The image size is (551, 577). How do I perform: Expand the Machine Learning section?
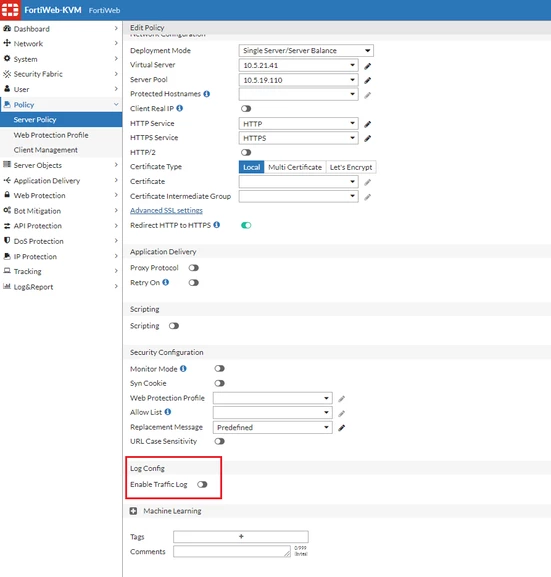[x=133, y=511]
